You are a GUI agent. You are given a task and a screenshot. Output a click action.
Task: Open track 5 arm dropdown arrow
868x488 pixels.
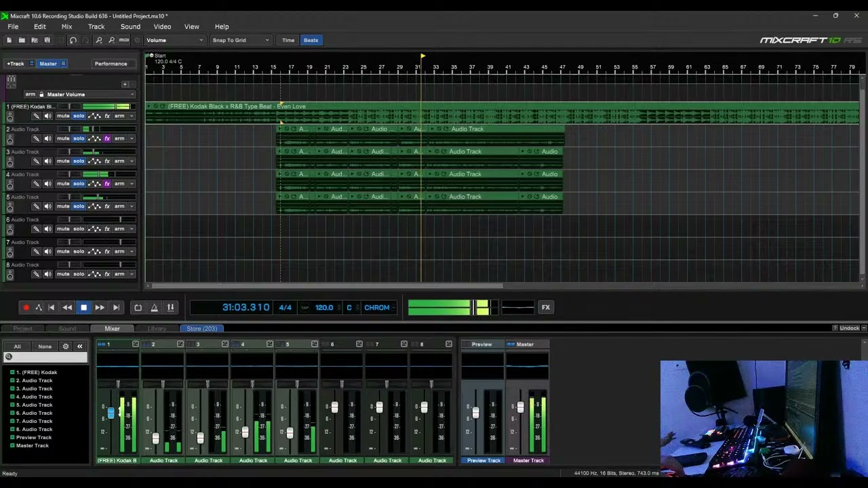[x=132, y=206]
